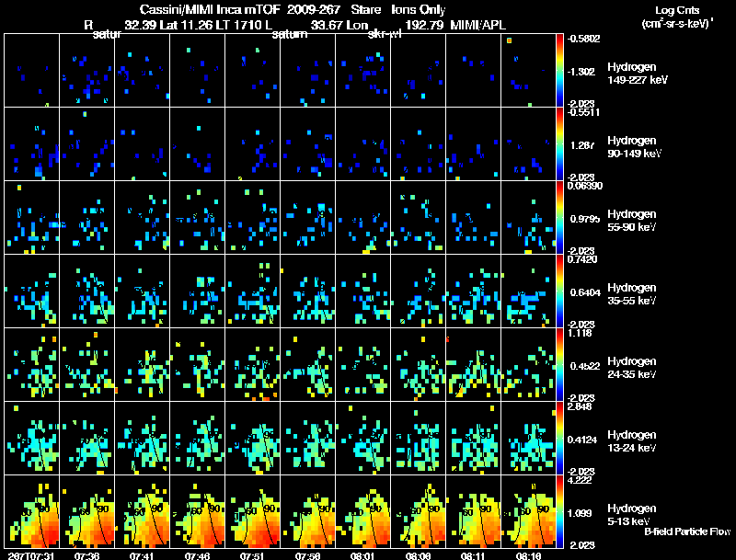The image size is (736, 560).
Task: Open the 55-90 keV image panel above 07:41
Action: [143, 218]
